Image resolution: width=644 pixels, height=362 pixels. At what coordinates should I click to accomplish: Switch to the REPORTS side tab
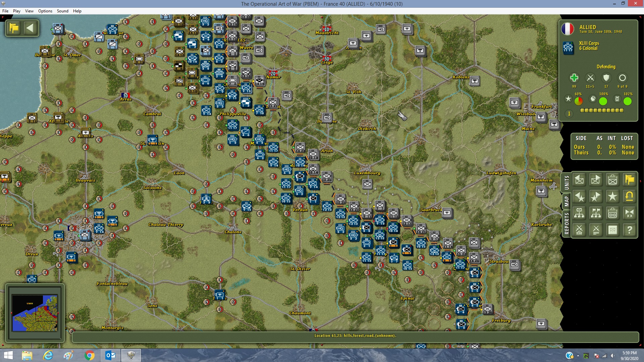(x=567, y=223)
